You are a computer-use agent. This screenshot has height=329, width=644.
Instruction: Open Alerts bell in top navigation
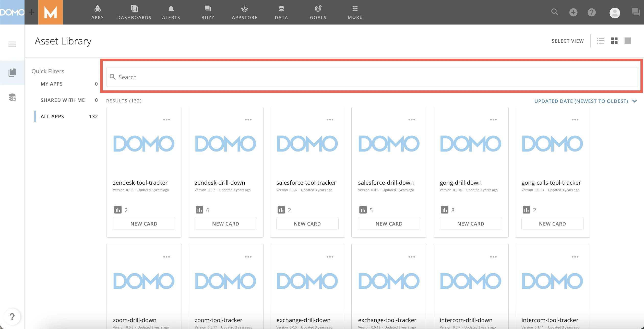(x=171, y=12)
